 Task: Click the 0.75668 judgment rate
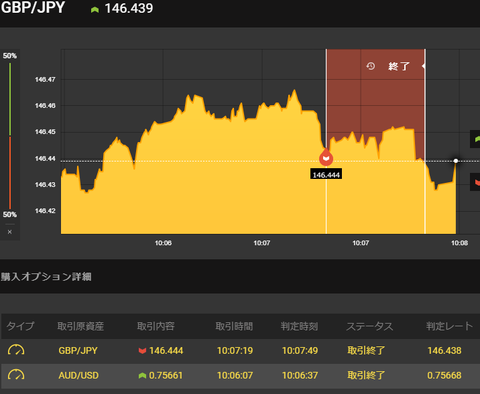point(444,376)
